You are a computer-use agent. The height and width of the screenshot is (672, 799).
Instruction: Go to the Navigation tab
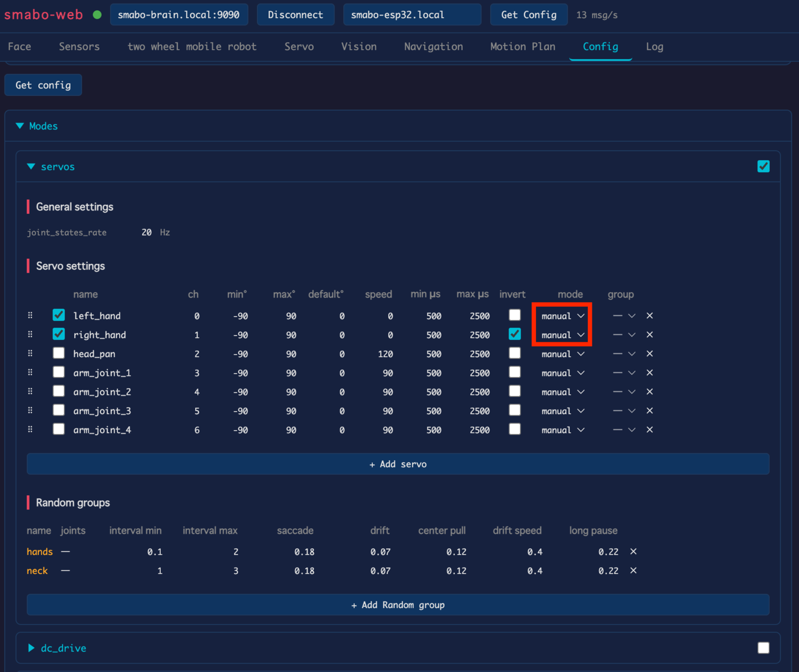pos(434,47)
